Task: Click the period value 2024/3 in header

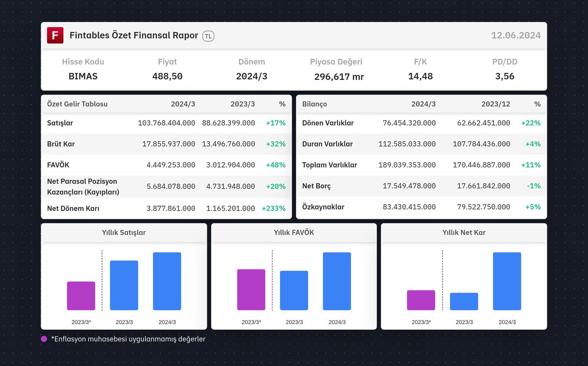Action: (251, 77)
